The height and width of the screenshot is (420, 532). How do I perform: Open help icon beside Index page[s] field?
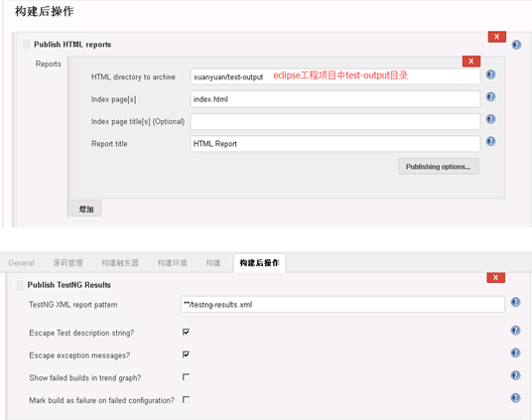click(490, 96)
